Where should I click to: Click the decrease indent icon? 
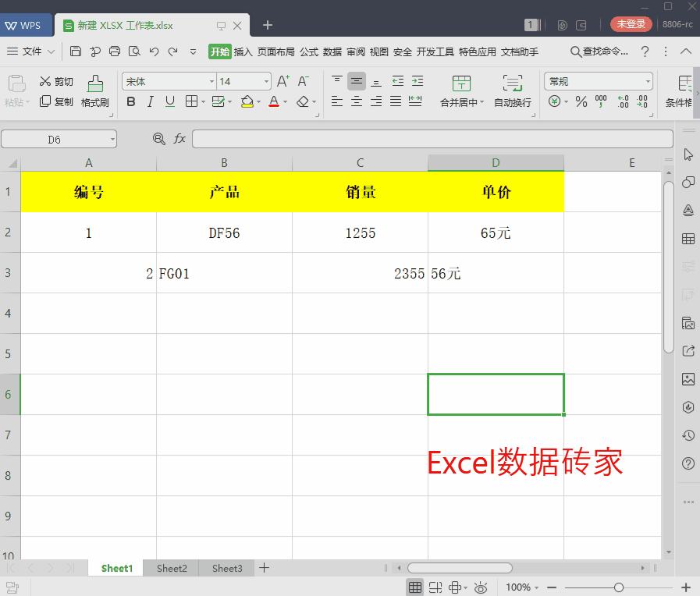398,81
